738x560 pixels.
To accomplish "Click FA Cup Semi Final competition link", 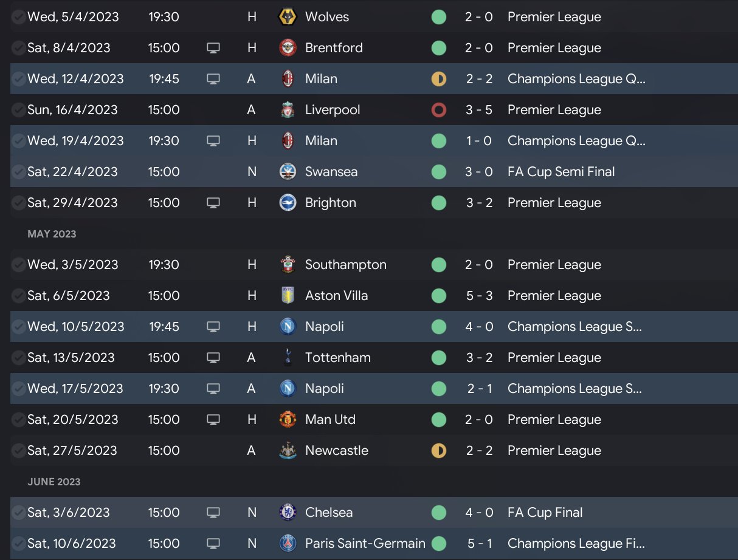I will 560,172.
